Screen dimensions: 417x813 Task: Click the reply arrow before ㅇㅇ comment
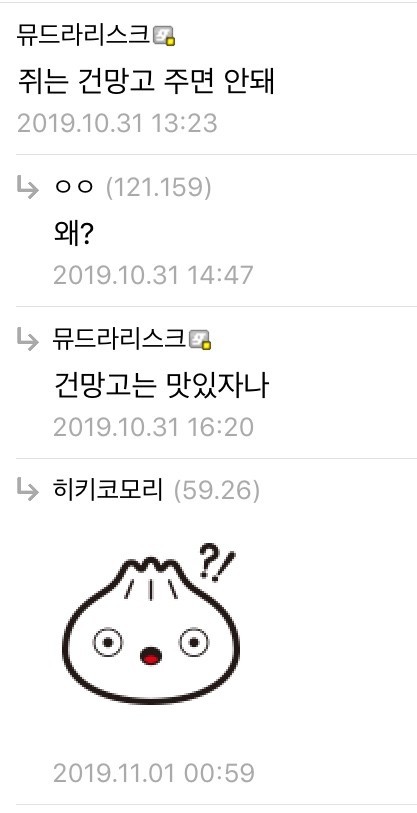pyautogui.click(x=27, y=189)
